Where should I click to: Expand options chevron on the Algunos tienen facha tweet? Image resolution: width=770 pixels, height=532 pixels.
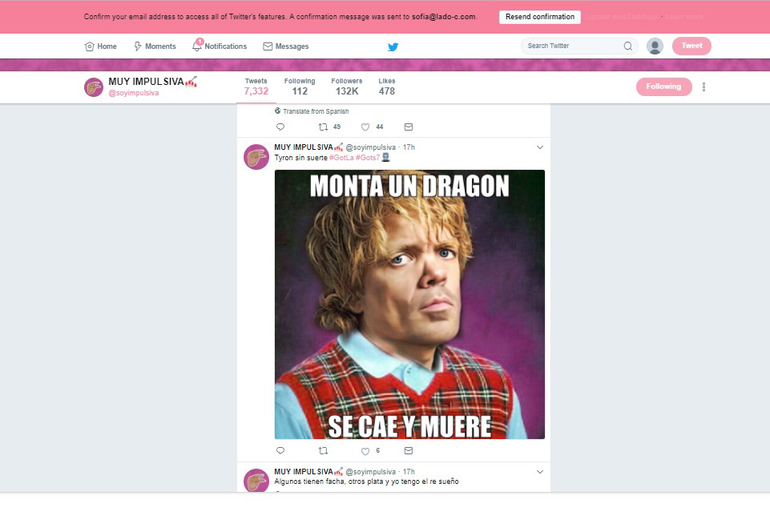pyautogui.click(x=540, y=472)
